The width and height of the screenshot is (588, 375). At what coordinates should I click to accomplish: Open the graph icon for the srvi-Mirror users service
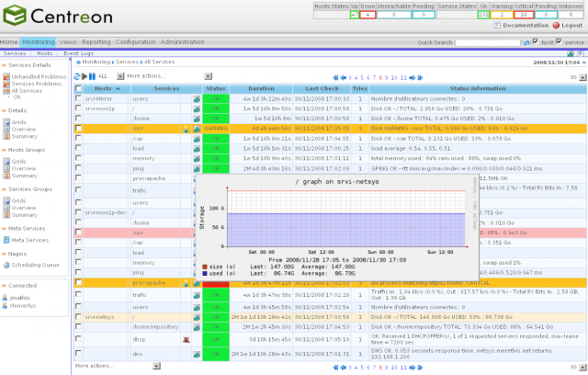click(197, 97)
